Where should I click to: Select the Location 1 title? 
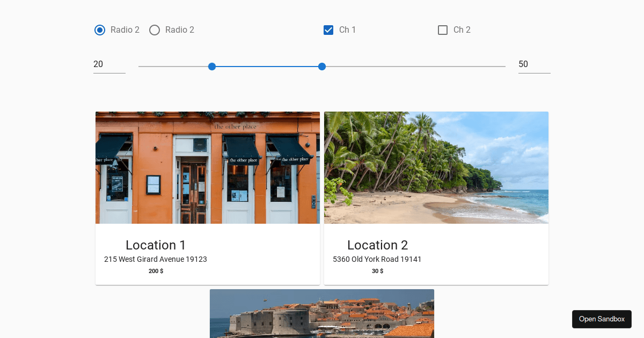coord(155,245)
